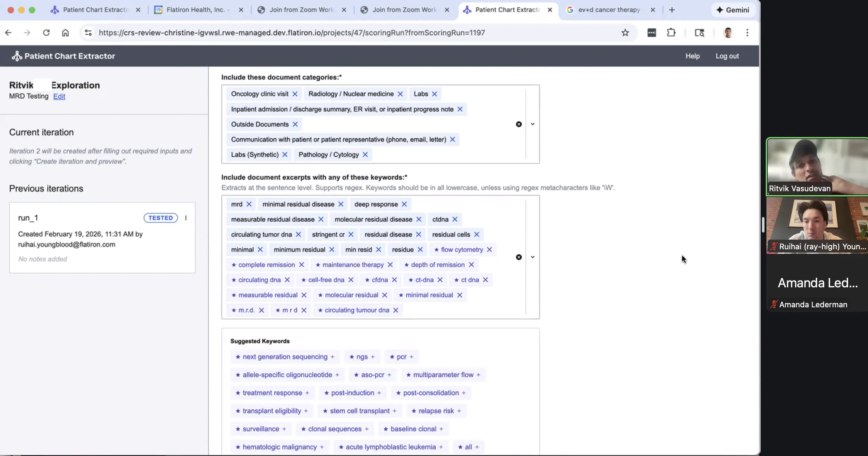Screen dimensions: 868x456
Task: Open the browser three-dot menu
Action: 747,32
